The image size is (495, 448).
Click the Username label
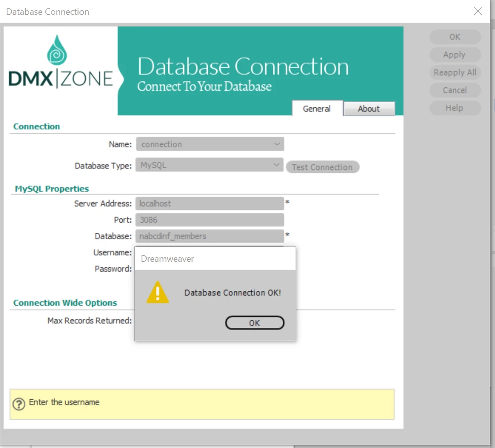pyautogui.click(x=113, y=252)
